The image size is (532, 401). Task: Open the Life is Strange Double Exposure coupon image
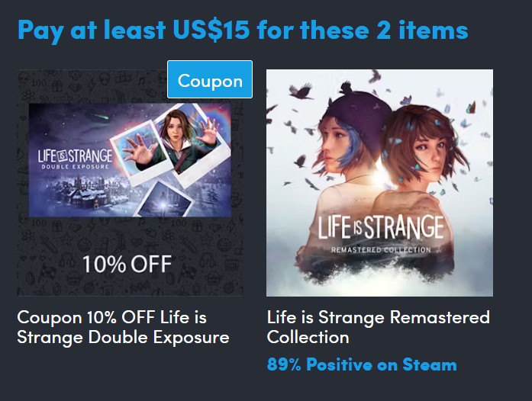pos(131,183)
